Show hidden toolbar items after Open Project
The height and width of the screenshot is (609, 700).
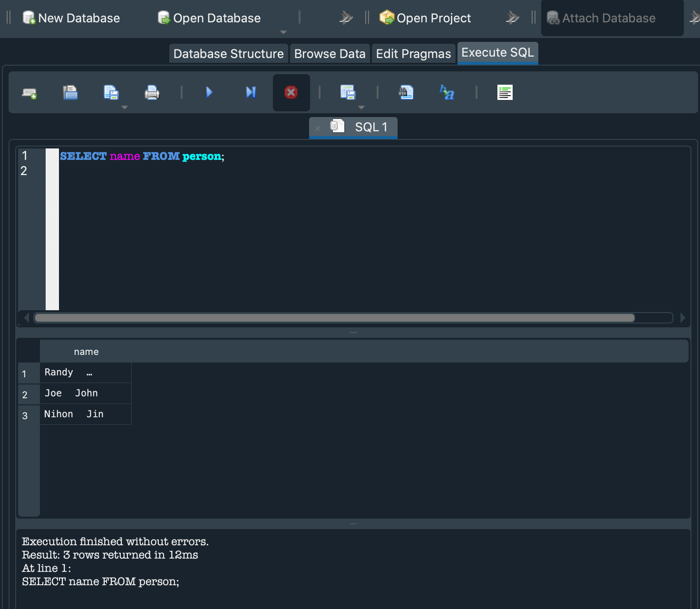pos(512,18)
